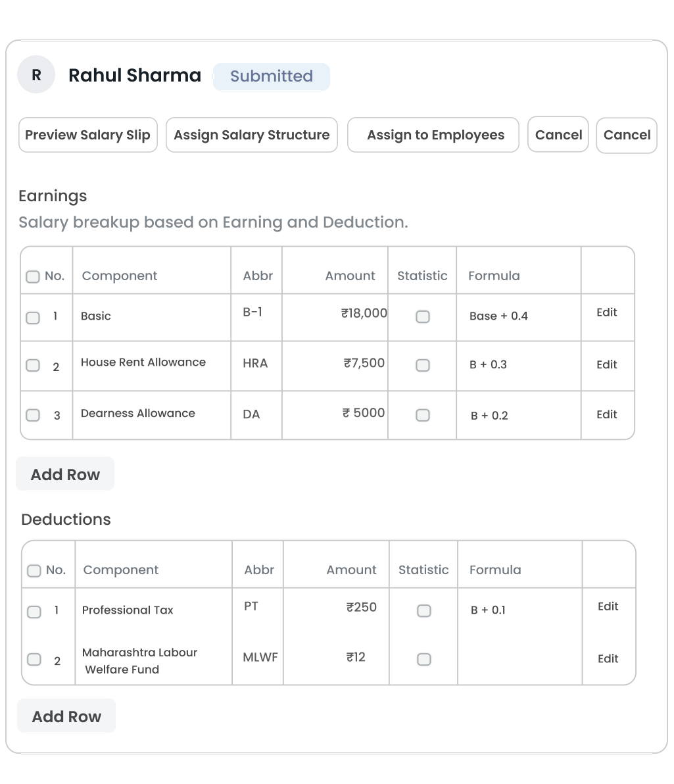Select all rows in the Deductions table

34,570
